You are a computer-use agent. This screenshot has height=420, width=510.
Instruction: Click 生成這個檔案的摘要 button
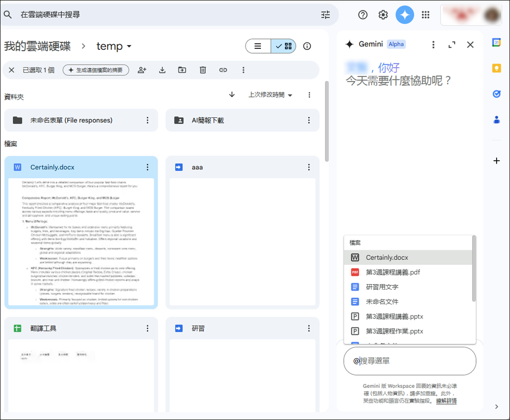pyautogui.click(x=96, y=70)
